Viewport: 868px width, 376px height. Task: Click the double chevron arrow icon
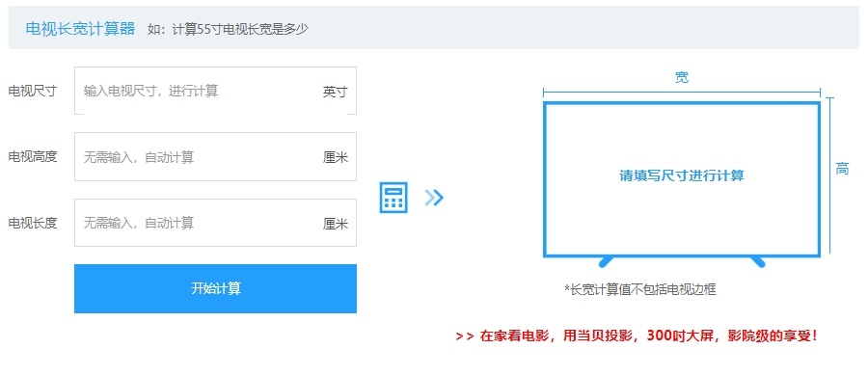(434, 197)
